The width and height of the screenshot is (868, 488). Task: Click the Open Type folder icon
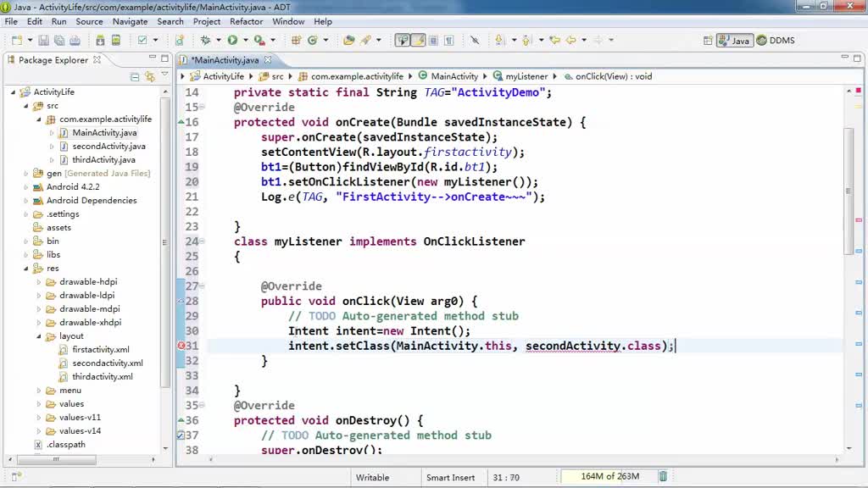click(348, 41)
